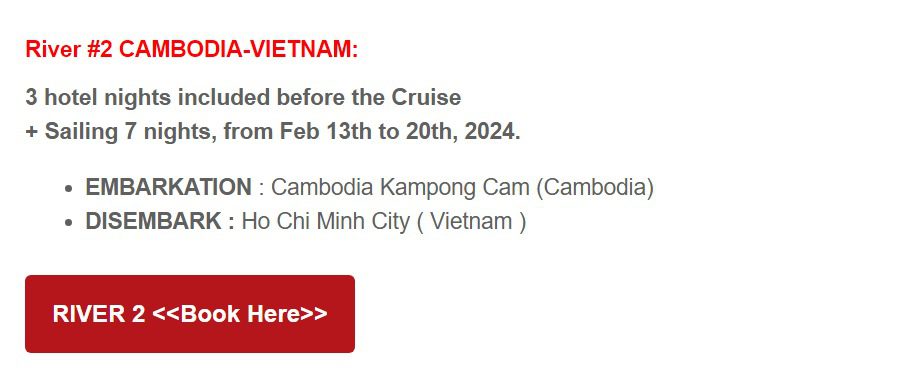Click 'Vietnam' in parentheses in the disembark line

(x=471, y=221)
